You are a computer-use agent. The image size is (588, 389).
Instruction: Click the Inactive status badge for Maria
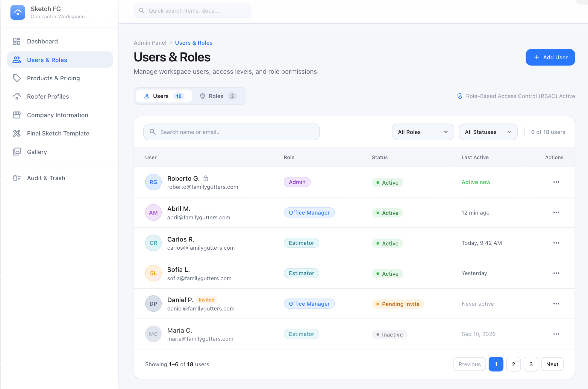(x=390, y=334)
